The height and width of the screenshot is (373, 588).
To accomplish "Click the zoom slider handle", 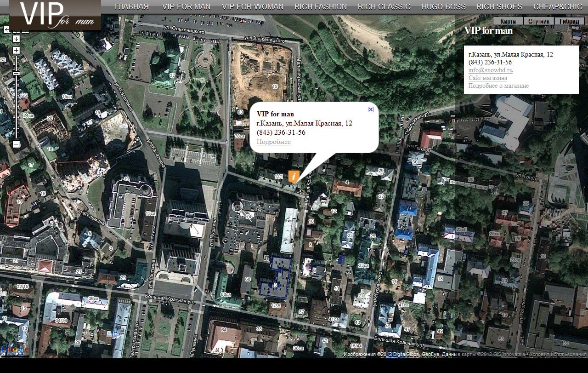I will 16,73.
